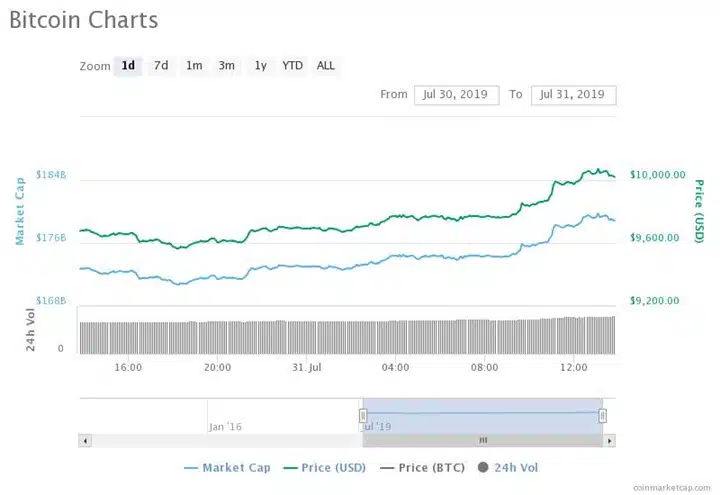Click the Bitcoin Charts heading
Viewport: 720px width, 495px height.
[84, 20]
